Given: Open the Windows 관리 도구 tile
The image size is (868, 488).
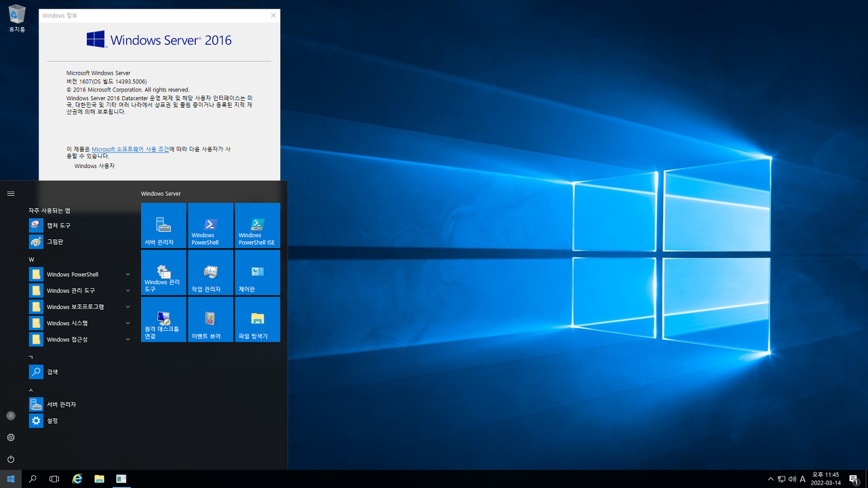Looking at the screenshot, I should pyautogui.click(x=163, y=272).
